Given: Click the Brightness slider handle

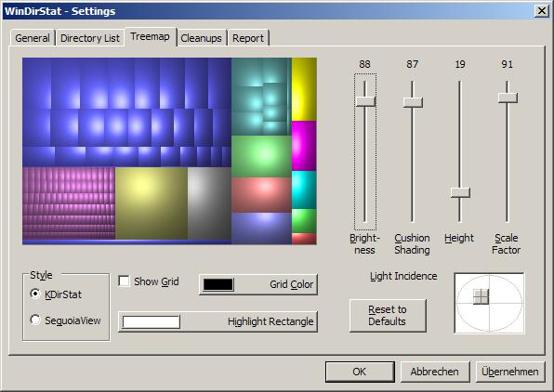Looking at the screenshot, I should (x=365, y=101).
